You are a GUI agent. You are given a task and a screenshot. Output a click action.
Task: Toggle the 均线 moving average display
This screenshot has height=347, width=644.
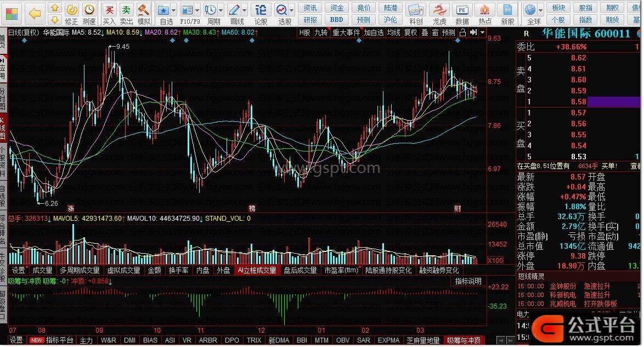click(393, 32)
